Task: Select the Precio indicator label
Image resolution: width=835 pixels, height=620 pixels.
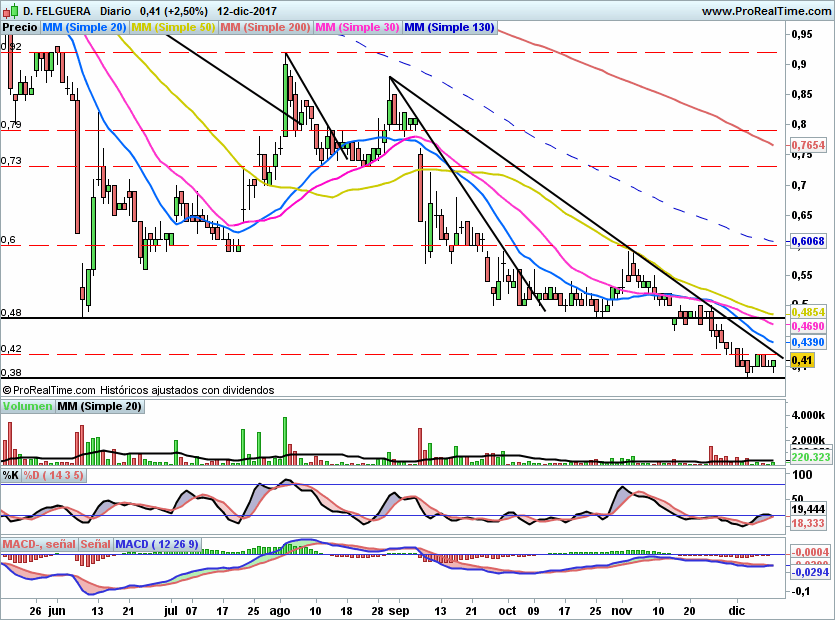Action: click(20, 27)
